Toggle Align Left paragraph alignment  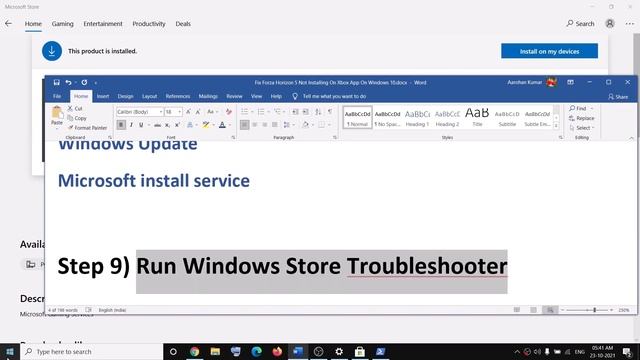click(244, 125)
